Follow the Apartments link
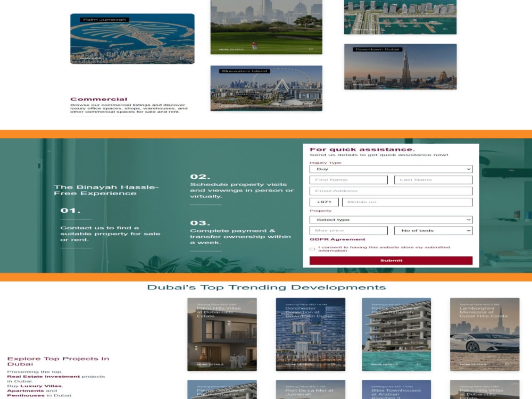This screenshot has width=532, height=399. tap(26, 391)
